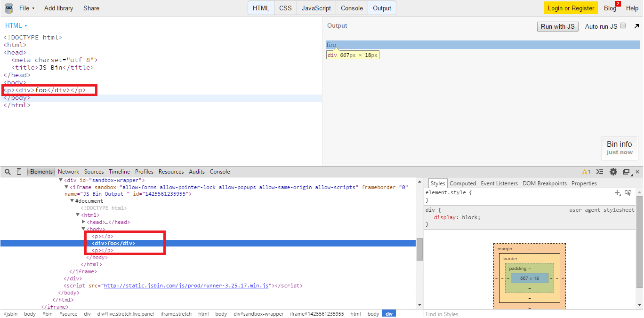
Task: Add a new style rule with plus icon
Action: [618, 192]
